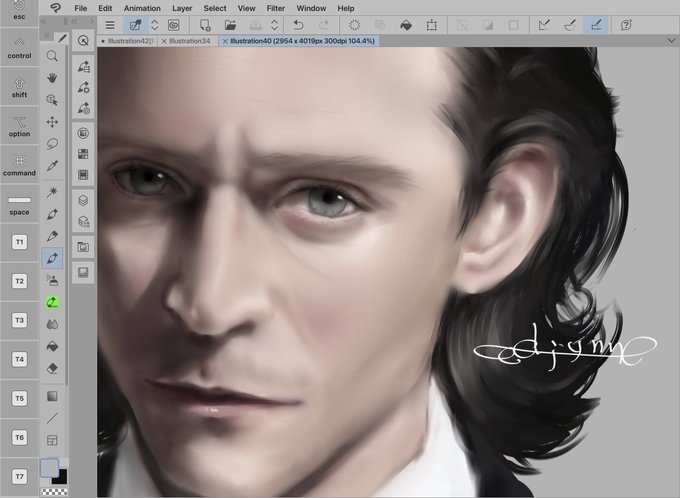Select the Gradient tool

coord(52,396)
